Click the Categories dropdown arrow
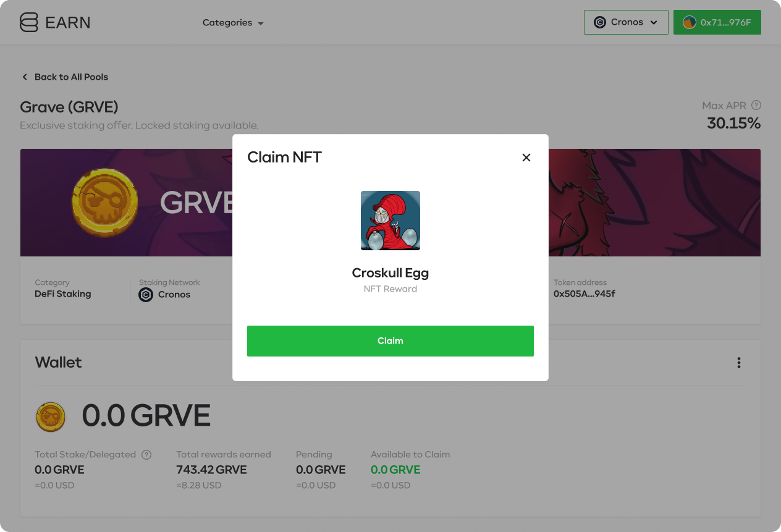The width and height of the screenshot is (781, 532). (x=261, y=23)
